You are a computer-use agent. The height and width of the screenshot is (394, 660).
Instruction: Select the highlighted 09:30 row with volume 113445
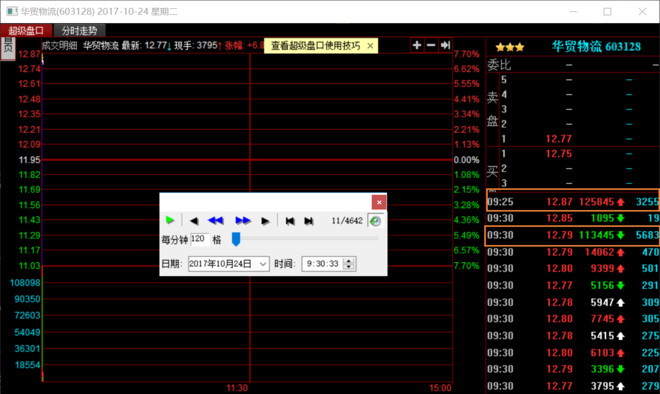pos(573,235)
